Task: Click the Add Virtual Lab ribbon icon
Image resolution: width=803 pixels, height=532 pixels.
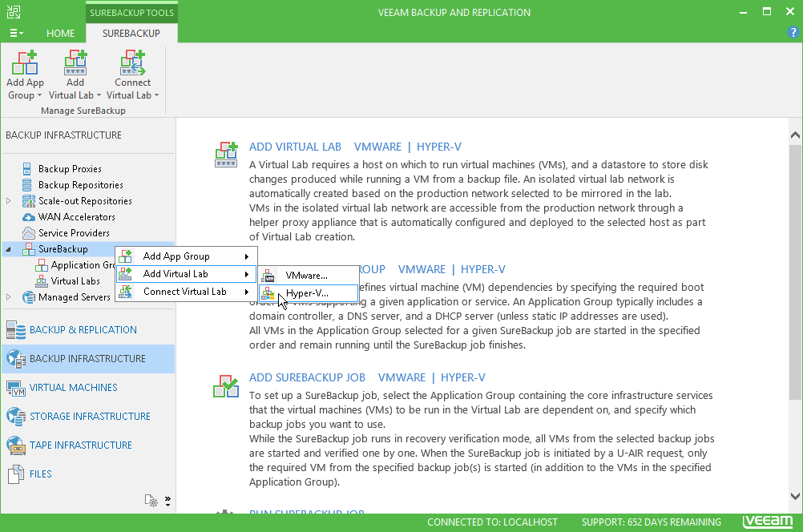Action: [x=75, y=62]
